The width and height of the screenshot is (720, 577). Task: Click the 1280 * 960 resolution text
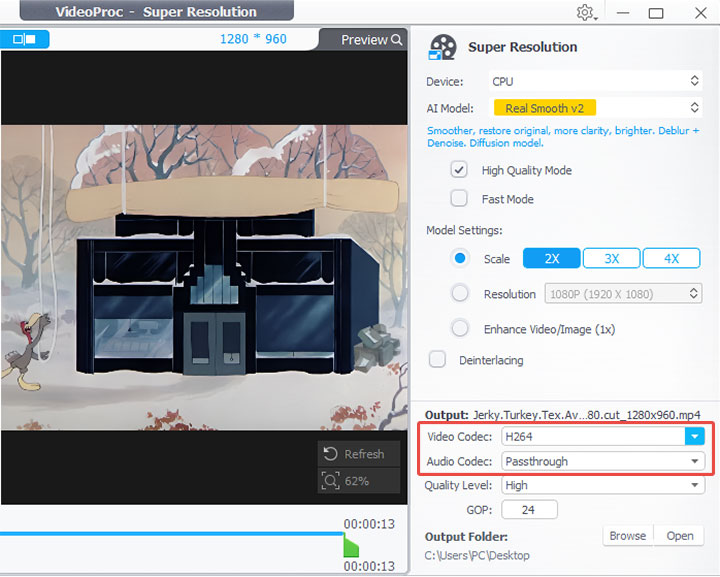[253, 39]
